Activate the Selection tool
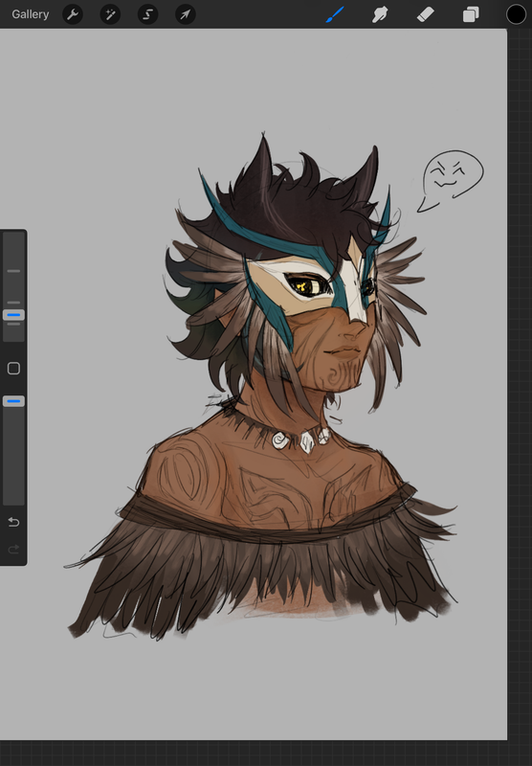The image size is (532, 766). [x=148, y=14]
